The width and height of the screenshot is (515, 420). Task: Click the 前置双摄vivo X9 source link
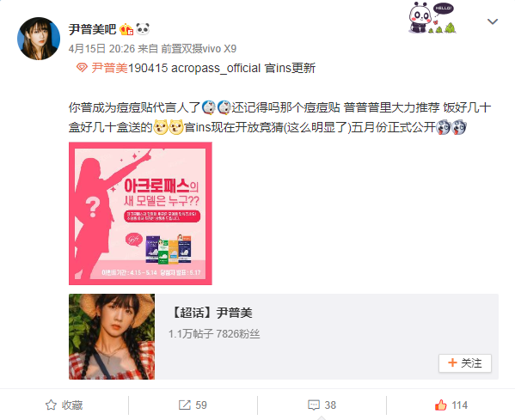click(x=199, y=49)
